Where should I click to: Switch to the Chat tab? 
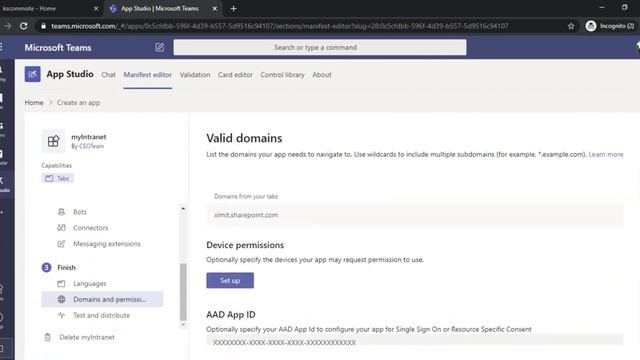point(109,75)
